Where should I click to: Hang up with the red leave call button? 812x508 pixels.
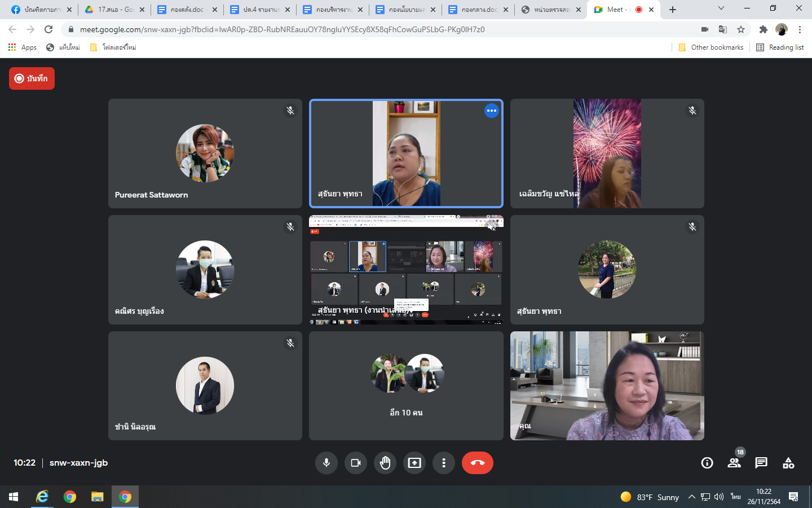click(x=477, y=463)
